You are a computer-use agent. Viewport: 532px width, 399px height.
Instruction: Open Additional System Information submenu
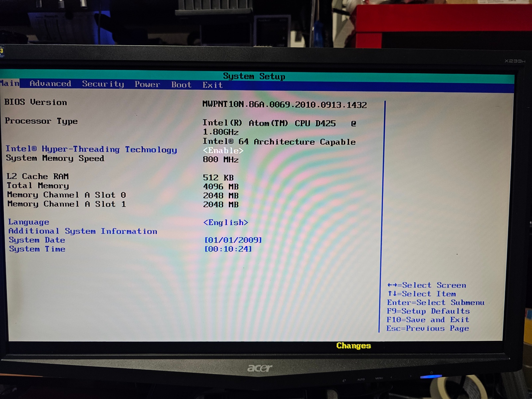coord(83,231)
